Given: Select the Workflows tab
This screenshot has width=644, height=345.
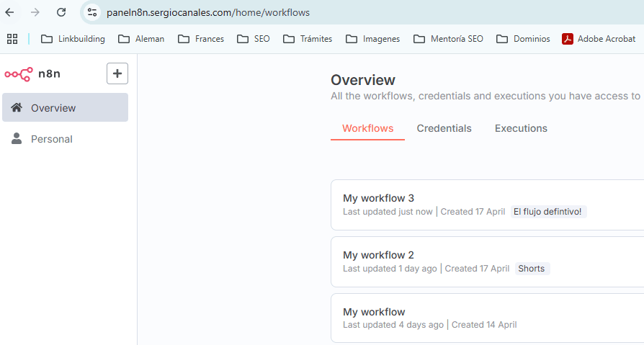Looking at the screenshot, I should click(x=367, y=128).
